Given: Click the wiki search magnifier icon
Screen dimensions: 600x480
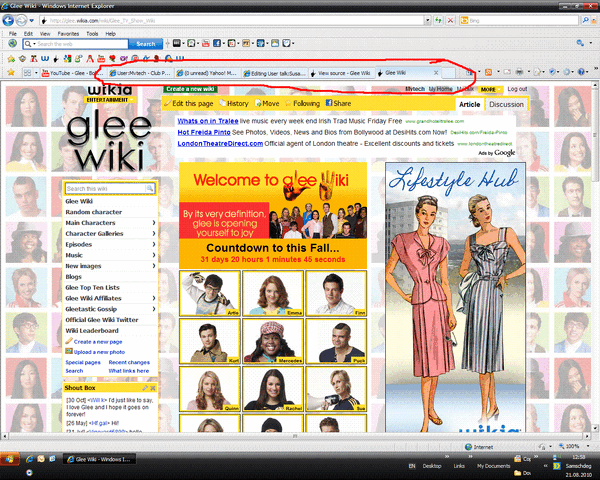Looking at the screenshot, I should (150, 188).
